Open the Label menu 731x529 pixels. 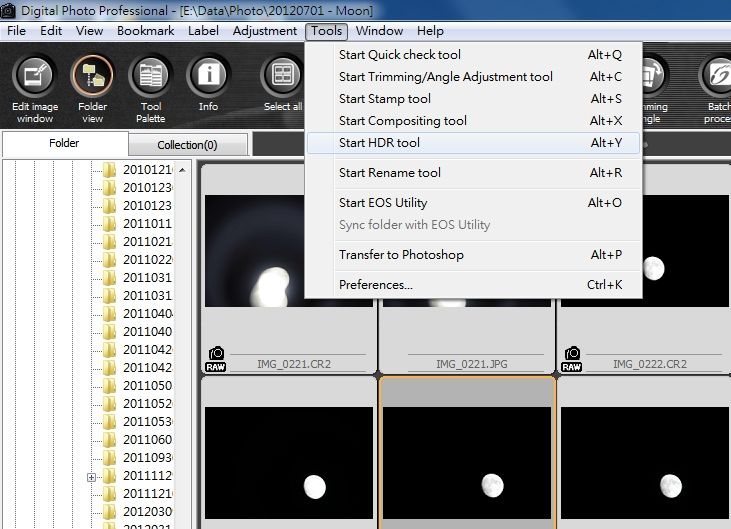point(203,31)
